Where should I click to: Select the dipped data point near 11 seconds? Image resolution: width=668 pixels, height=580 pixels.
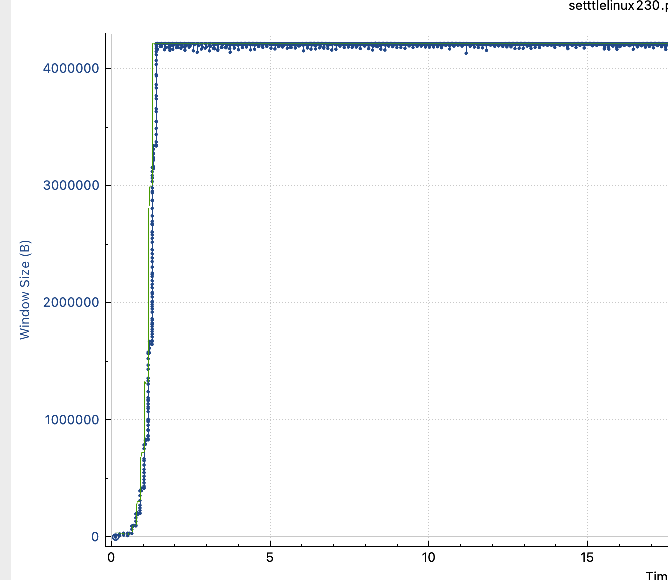466,52
